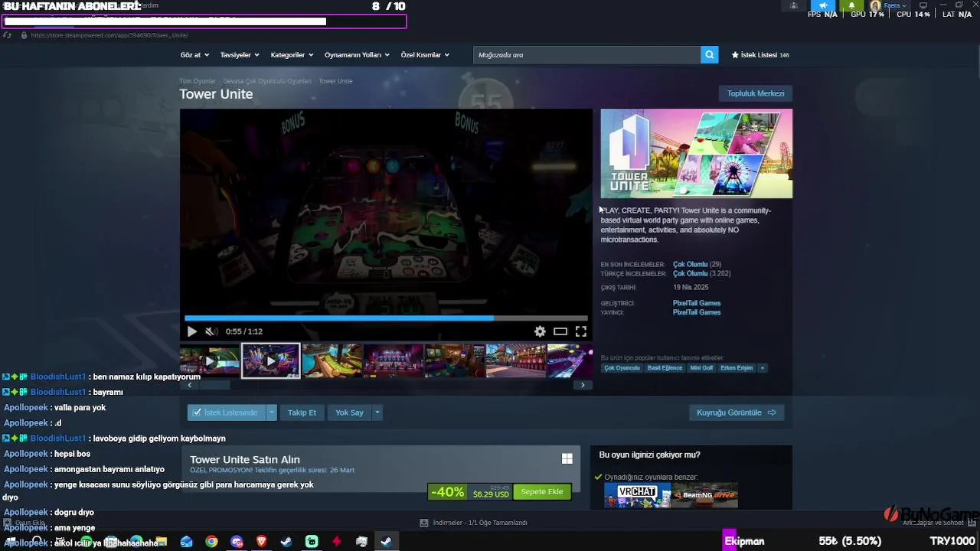Click the Basit Eğlence tag
The height and width of the screenshot is (551, 980).
coord(665,368)
